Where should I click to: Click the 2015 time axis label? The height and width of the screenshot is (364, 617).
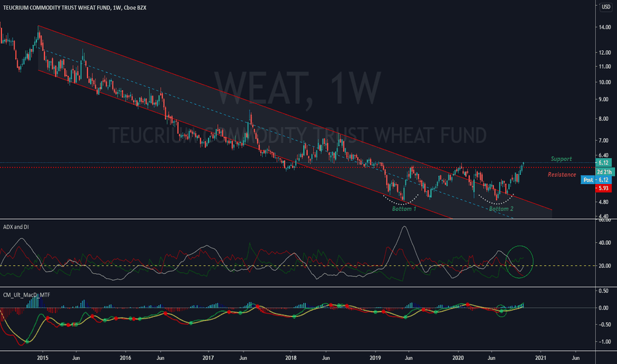[42, 357]
